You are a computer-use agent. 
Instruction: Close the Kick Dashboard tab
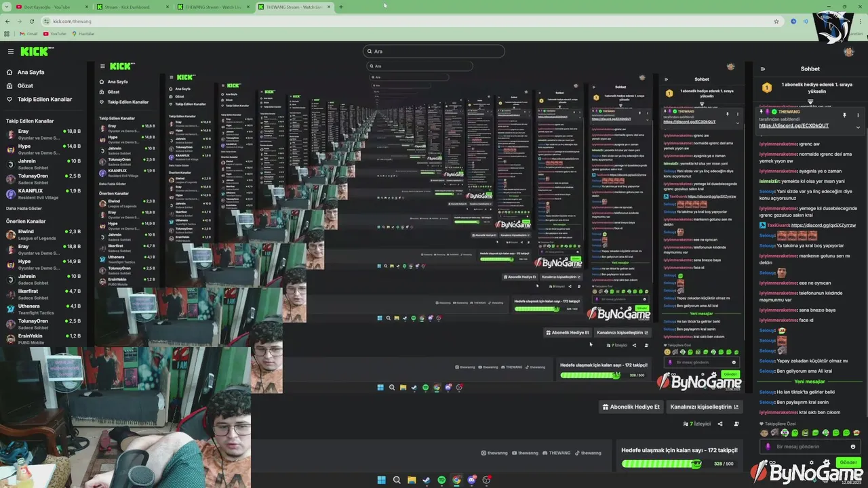click(167, 7)
